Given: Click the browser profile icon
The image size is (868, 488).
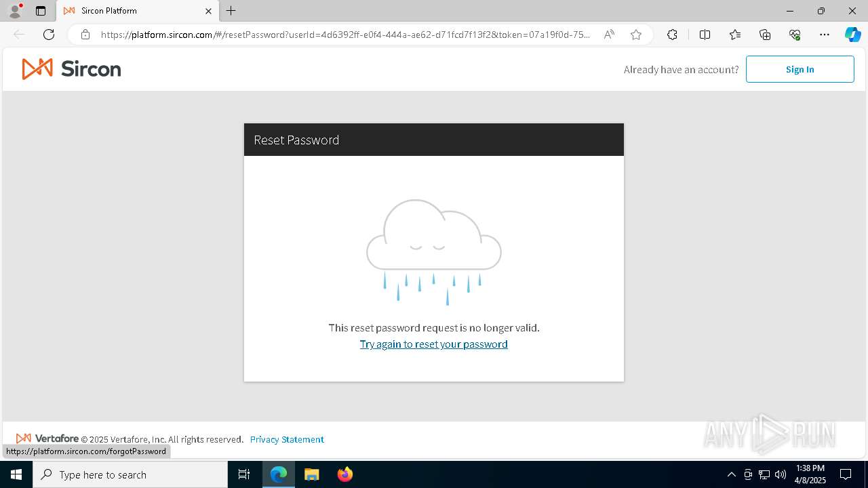Looking at the screenshot, I should (15, 11).
